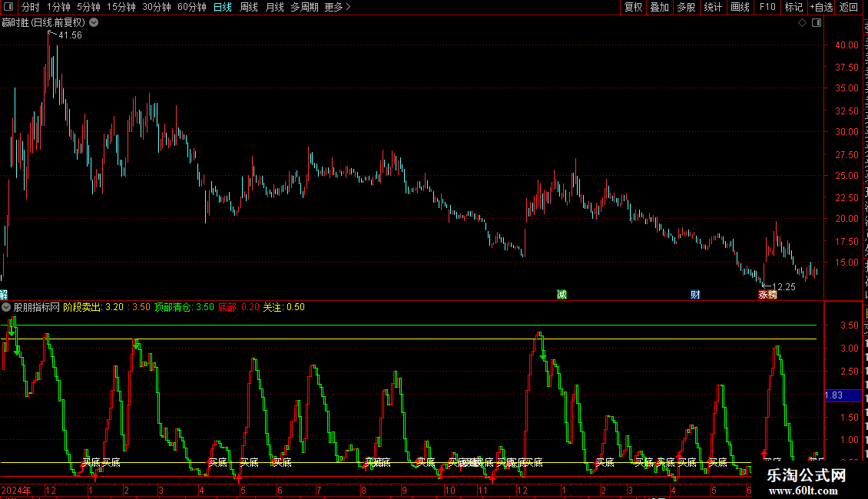
Task: Click the 赢时胜(日线.前复权) chart title
Action: 44,23
